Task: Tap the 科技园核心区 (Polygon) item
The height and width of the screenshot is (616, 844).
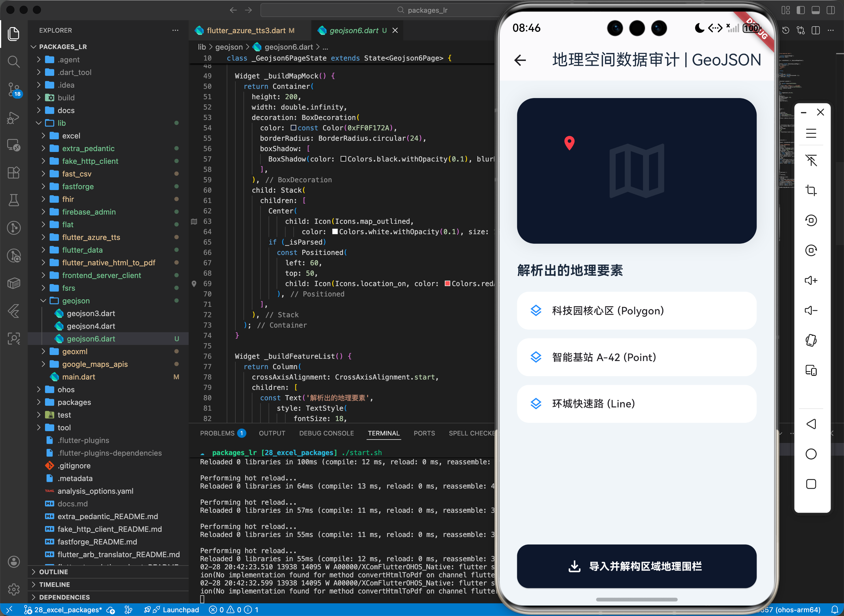Action: tap(636, 311)
